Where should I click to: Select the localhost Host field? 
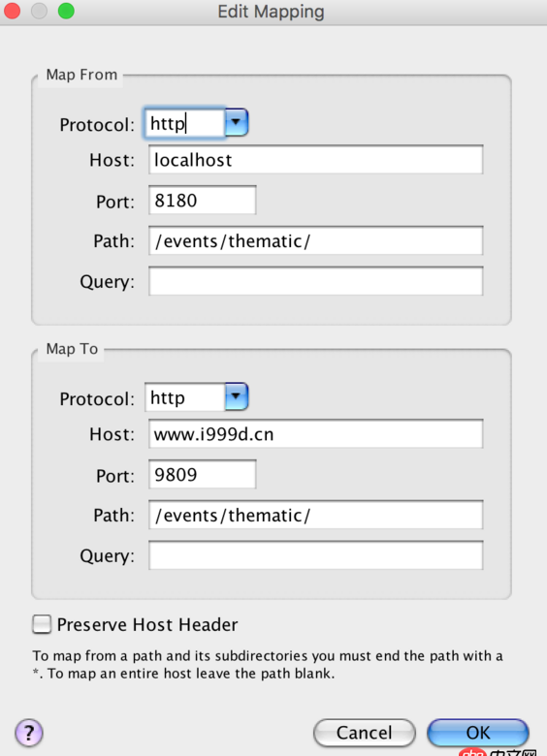tap(315, 160)
